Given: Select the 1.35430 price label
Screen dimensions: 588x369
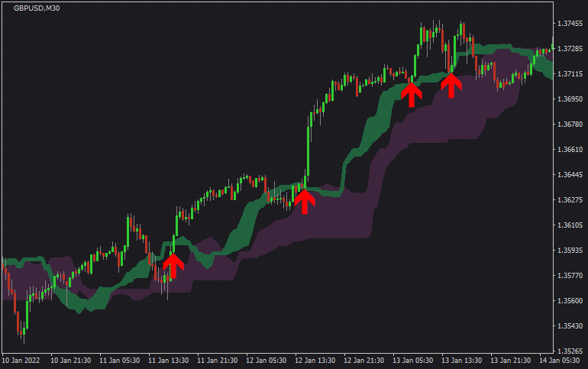Looking at the screenshot, I should (570, 326).
